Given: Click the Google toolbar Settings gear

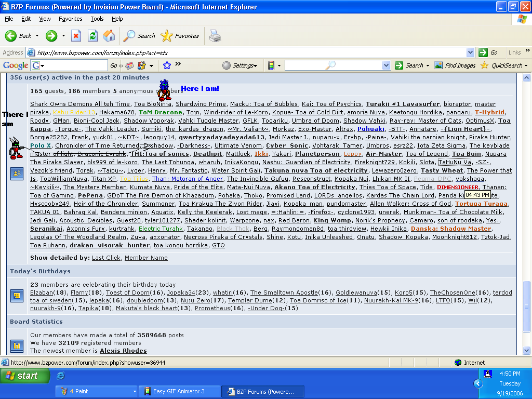Looking at the screenshot, I should [227, 65].
